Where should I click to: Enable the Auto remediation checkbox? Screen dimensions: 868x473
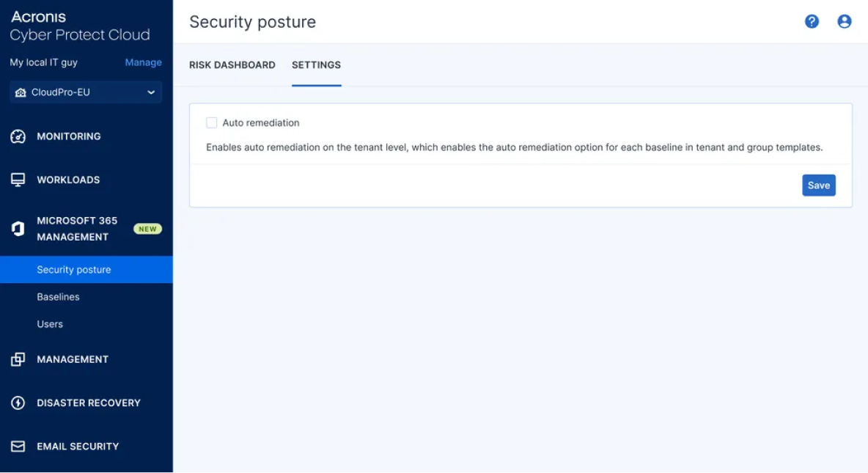(212, 123)
